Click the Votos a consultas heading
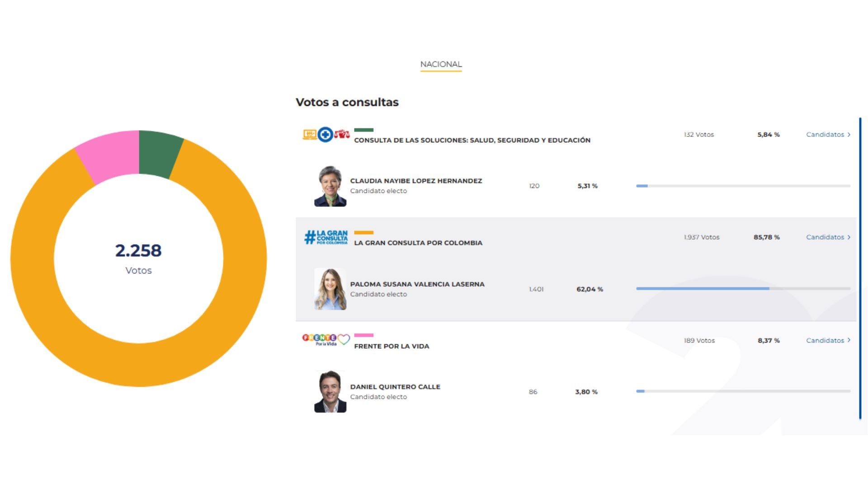This screenshot has width=868, height=488. pos(347,103)
